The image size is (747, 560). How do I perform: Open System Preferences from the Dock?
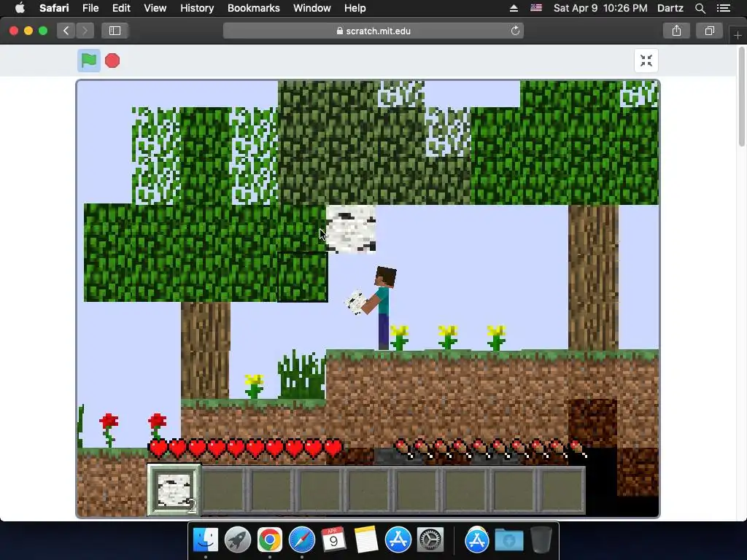coord(430,540)
